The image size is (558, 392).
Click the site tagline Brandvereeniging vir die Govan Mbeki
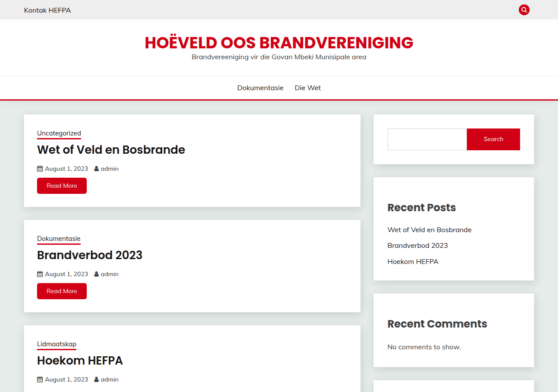click(279, 57)
